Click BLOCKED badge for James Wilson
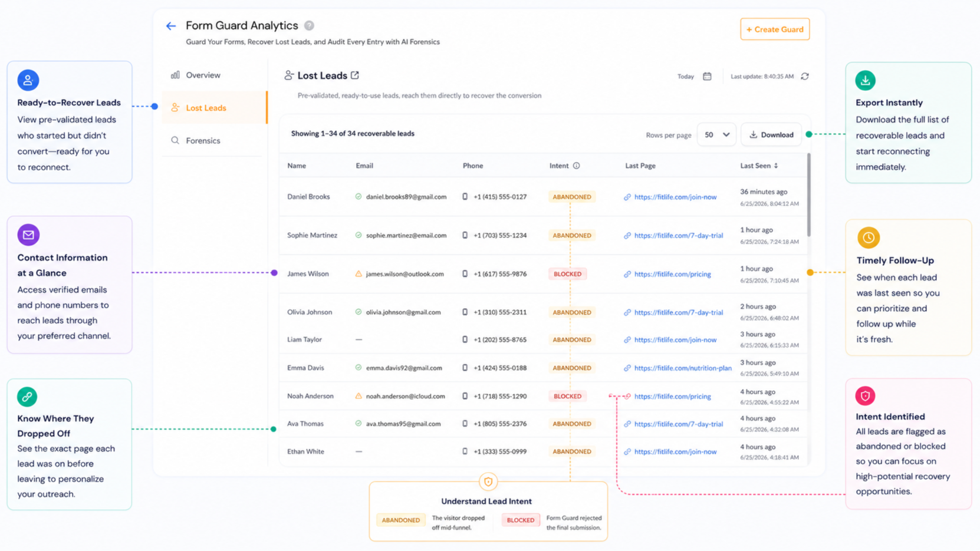This screenshot has width=980, height=551. (x=567, y=274)
